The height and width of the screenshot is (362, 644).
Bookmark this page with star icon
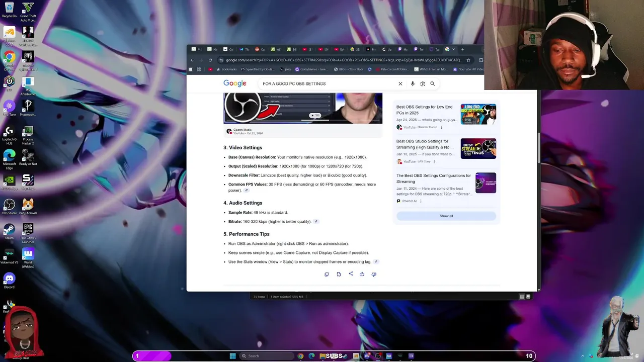(x=468, y=60)
